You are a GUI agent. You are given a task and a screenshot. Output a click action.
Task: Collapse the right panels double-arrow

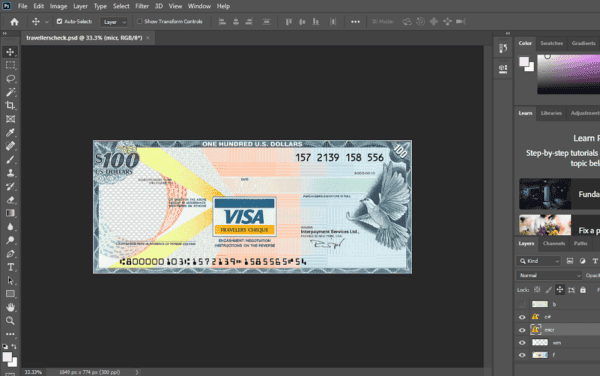pos(508,33)
